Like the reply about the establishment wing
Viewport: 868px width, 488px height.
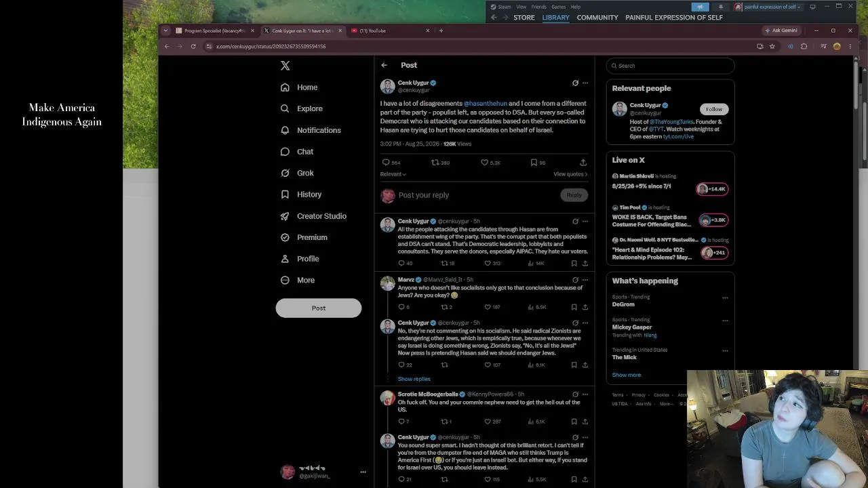(x=487, y=263)
